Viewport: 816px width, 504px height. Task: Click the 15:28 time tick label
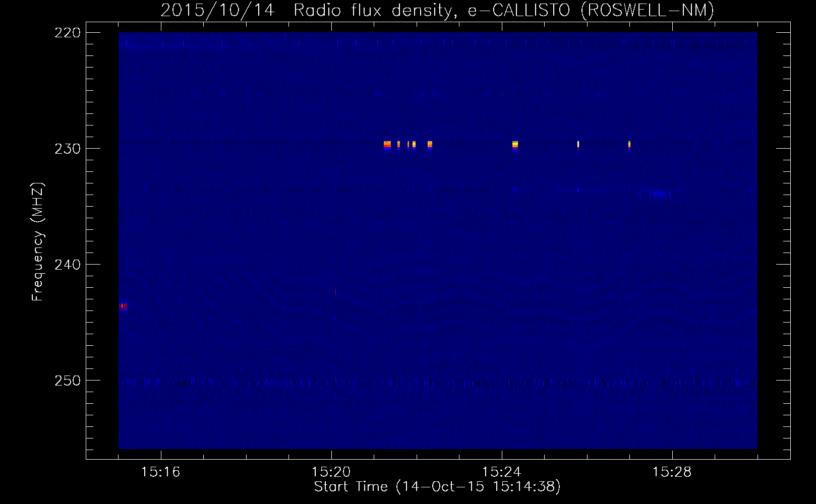point(672,472)
